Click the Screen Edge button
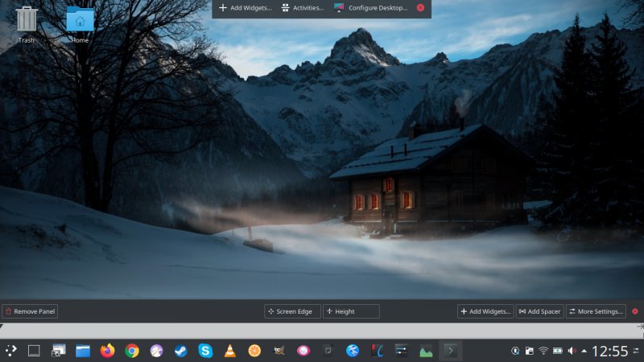The image size is (644, 362). tap(292, 311)
